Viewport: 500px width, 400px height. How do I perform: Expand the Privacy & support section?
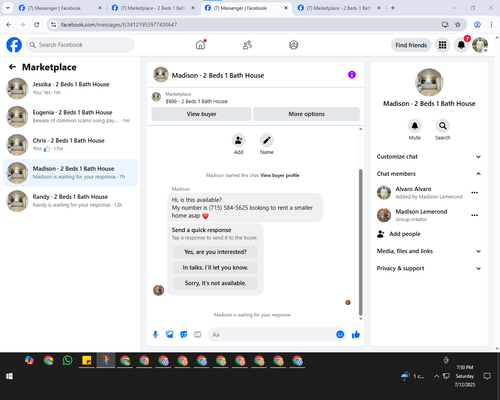429,268
